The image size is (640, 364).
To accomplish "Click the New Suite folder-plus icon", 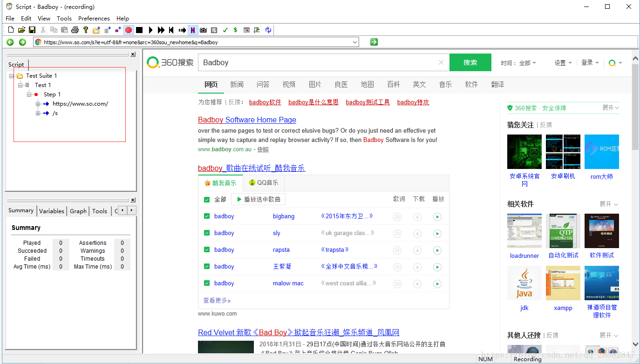I will pyautogui.click(x=96, y=30).
